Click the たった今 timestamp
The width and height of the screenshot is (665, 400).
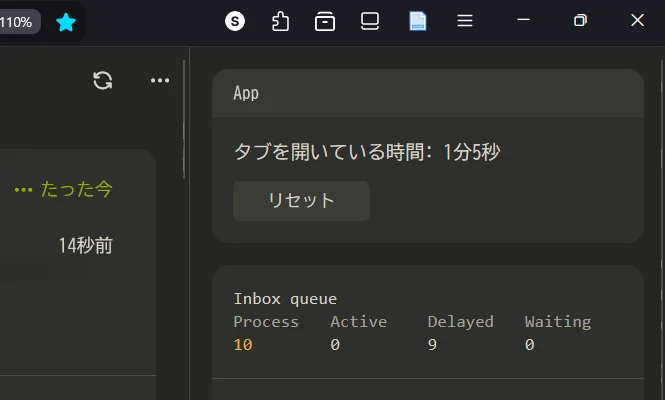pyautogui.click(x=76, y=189)
